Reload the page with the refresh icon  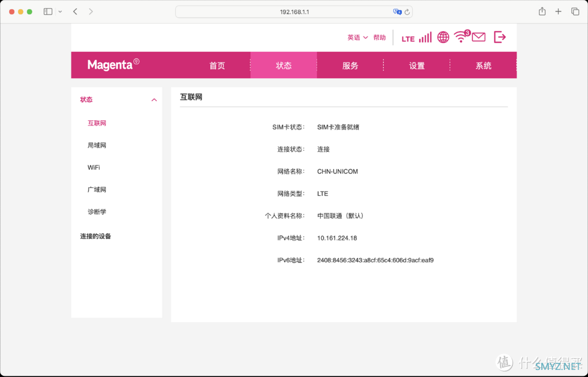(x=407, y=11)
